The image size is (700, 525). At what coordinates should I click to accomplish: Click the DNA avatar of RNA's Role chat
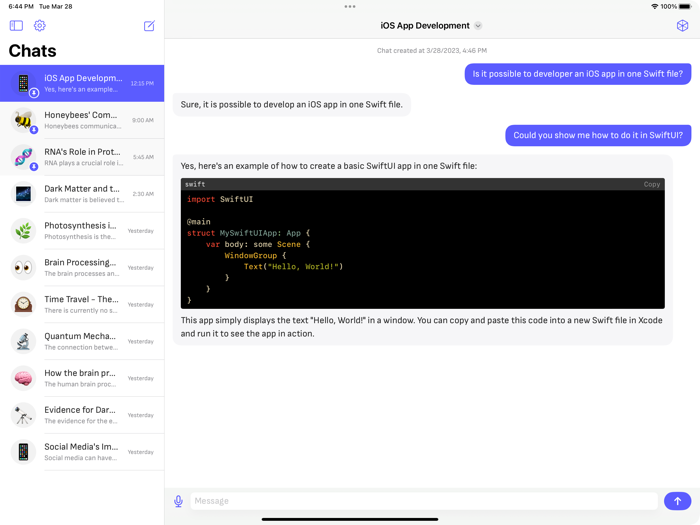(23, 157)
